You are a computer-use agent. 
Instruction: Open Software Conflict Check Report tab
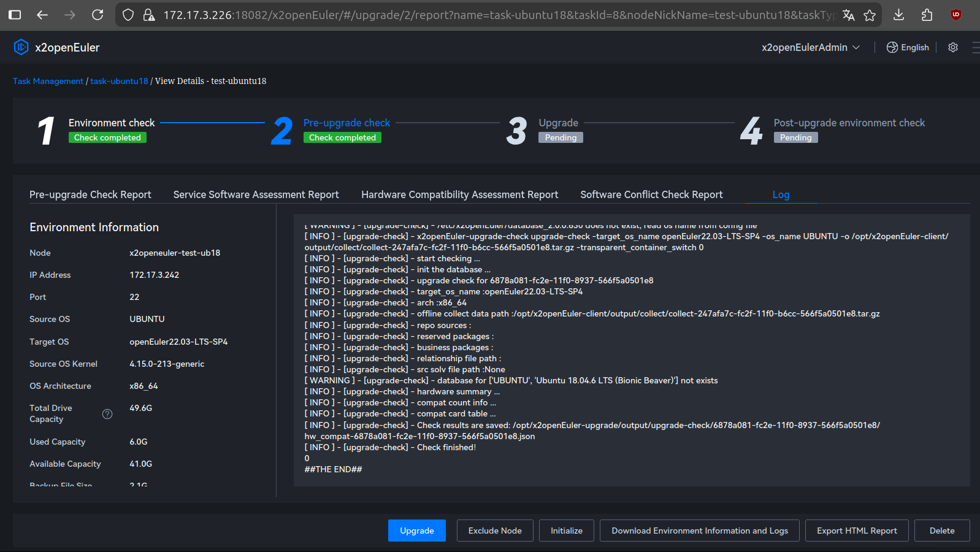click(x=651, y=194)
